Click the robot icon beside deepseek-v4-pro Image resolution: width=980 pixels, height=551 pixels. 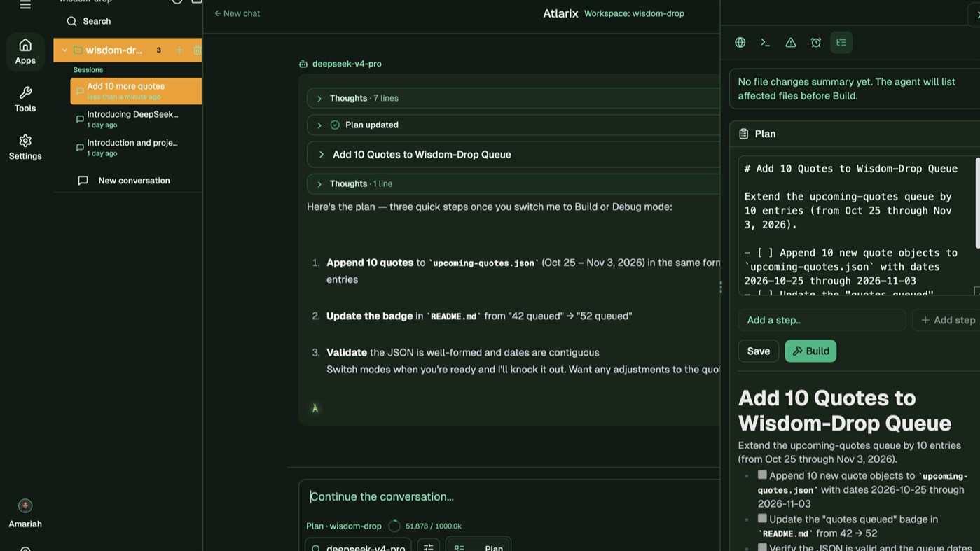[x=303, y=64]
